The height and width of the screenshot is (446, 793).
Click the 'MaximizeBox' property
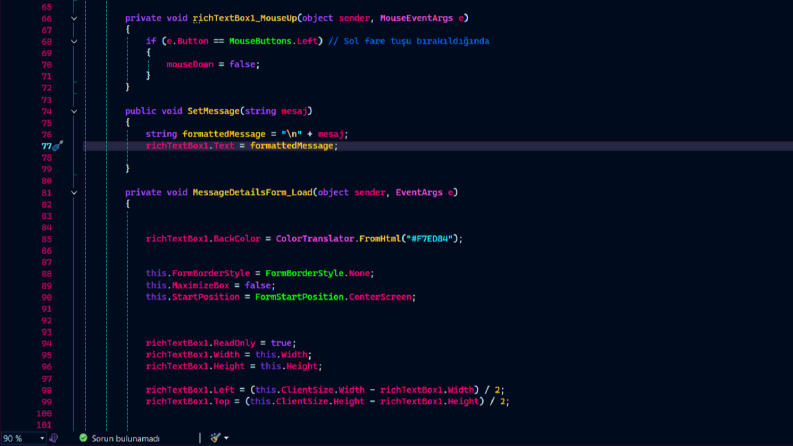click(201, 286)
